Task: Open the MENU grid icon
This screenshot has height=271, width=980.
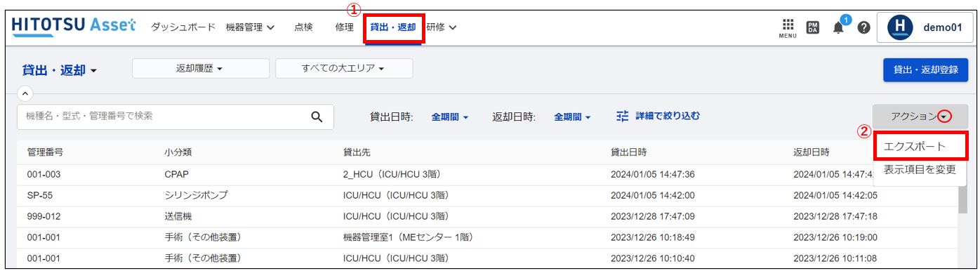Action: click(x=788, y=27)
